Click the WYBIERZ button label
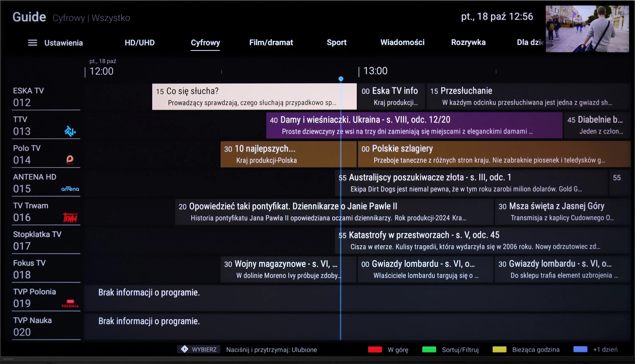Viewport: 635px width, 364px height. point(204,349)
